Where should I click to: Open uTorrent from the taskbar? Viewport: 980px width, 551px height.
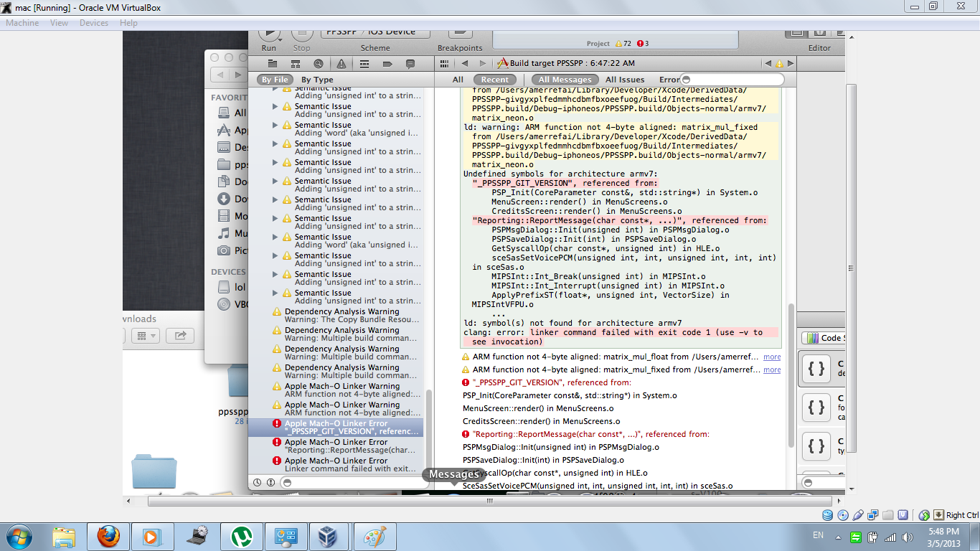[x=241, y=536]
